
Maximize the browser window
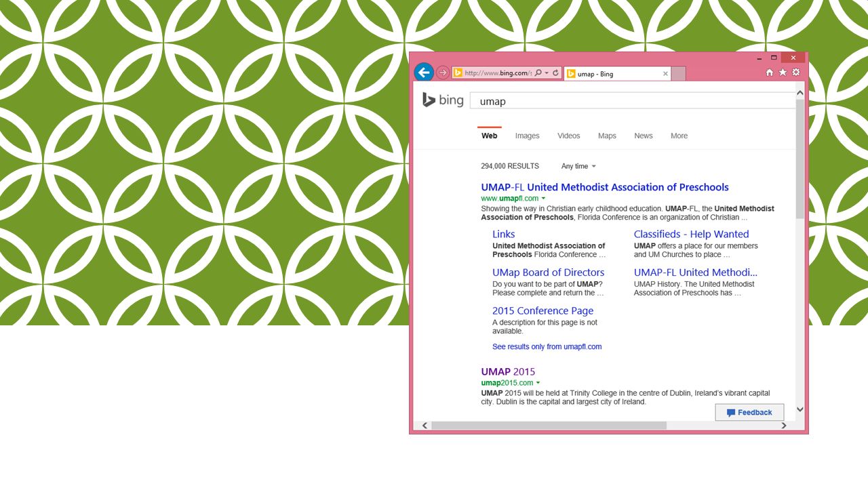[x=774, y=58]
